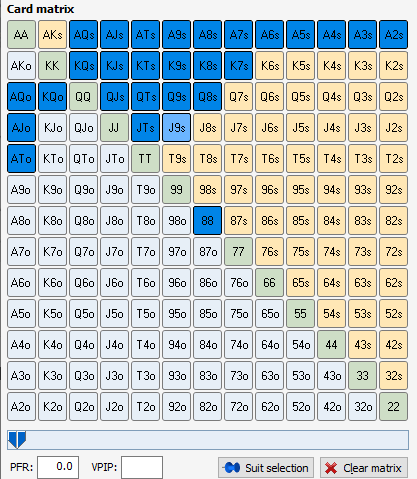Image resolution: width=417 pixels, height=479 pixels.
Task: Select the A9o hand cell
Action: click(x=21, y=190)
